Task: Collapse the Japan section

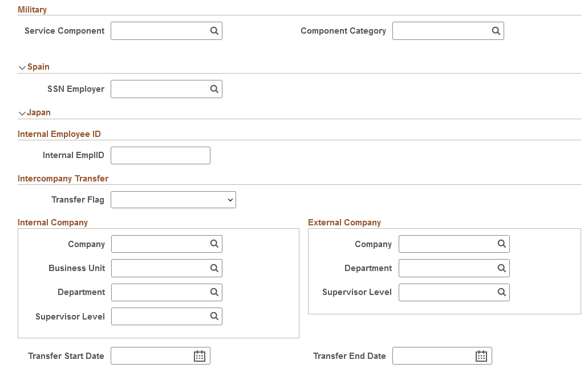Action: [x=22, y=112]
